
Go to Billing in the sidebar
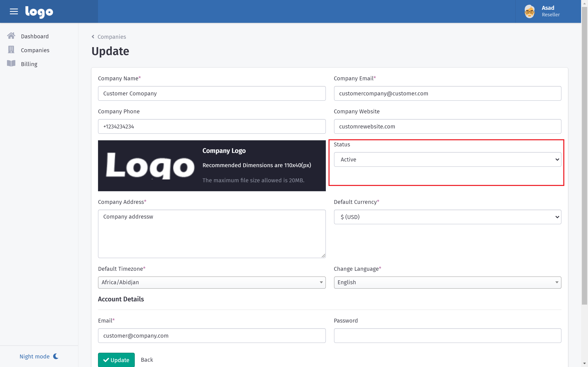[29, 64]
